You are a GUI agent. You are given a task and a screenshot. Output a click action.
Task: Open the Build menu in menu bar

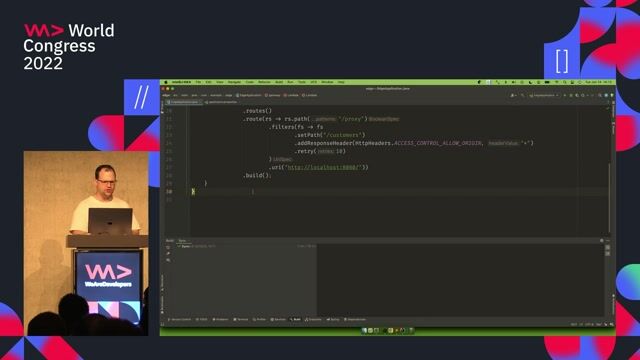coord(279,82)
